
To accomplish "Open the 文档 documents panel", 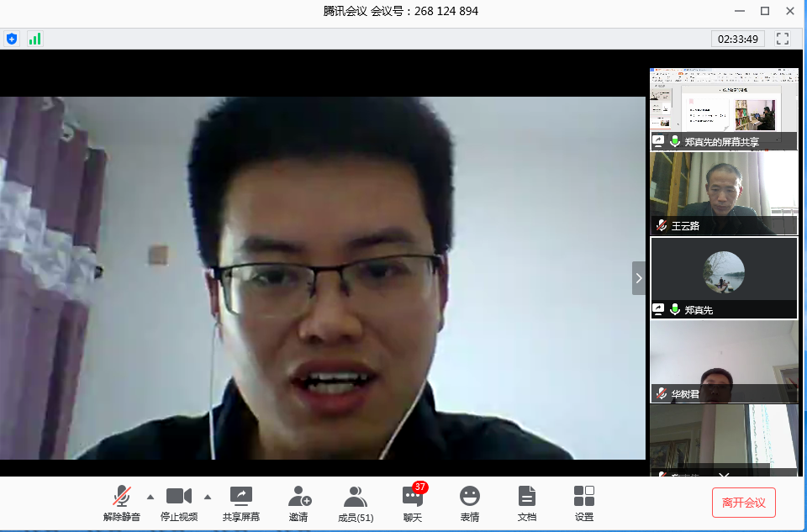I will coord(527,503).
